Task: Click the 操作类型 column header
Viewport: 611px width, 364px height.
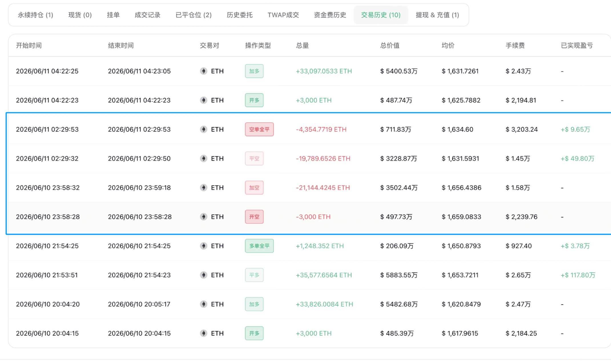Action: click(x=258, y=45)
